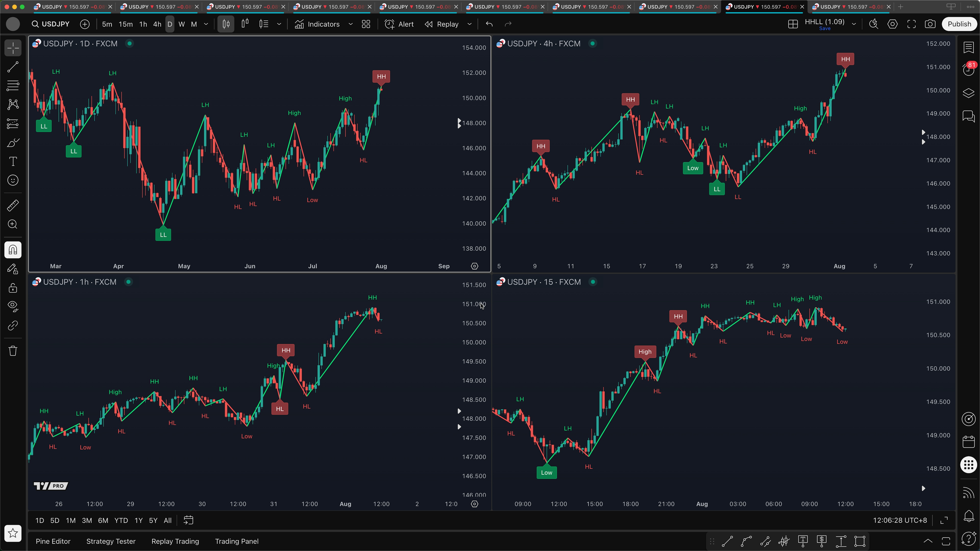Maximize the bottom panel

pos(946,541)
